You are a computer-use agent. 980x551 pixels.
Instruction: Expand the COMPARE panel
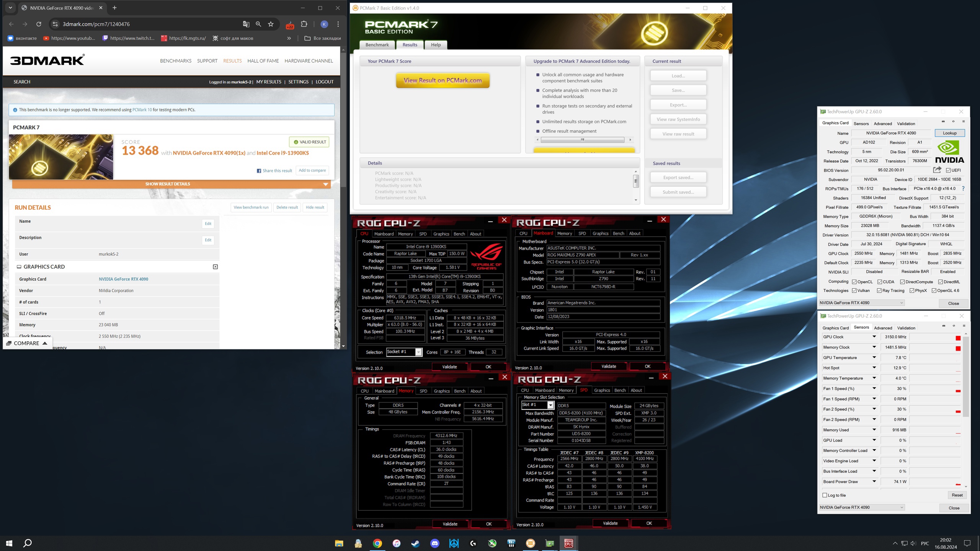click(27, 343)
